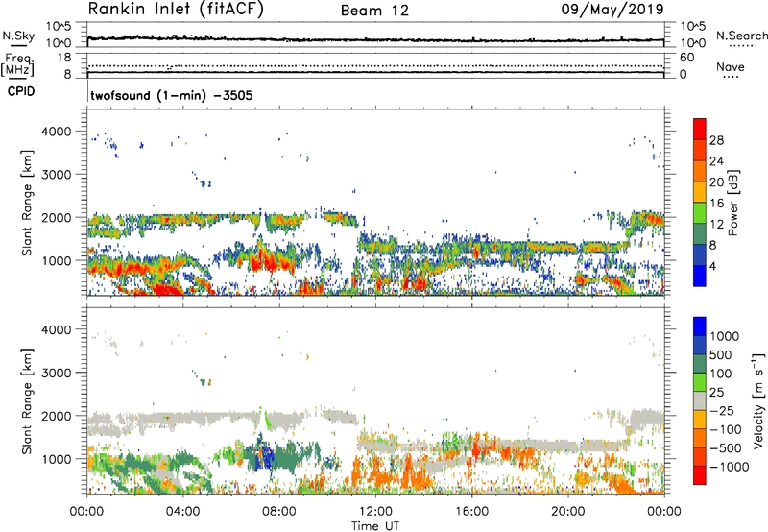Click the '-500' tick on the Velocity colorbar
This screenshot has height=532, width=768.
click(x=726, y=448)
